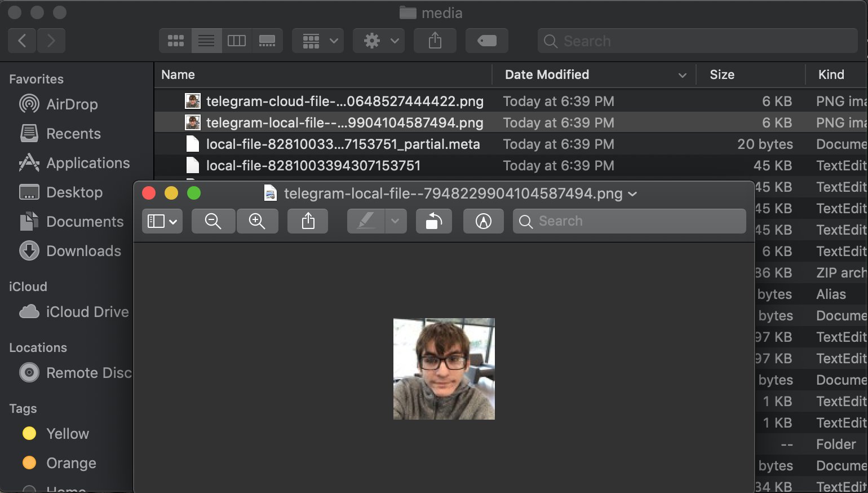
Task: Click the Preview title document icon
Action: [271, 193]
